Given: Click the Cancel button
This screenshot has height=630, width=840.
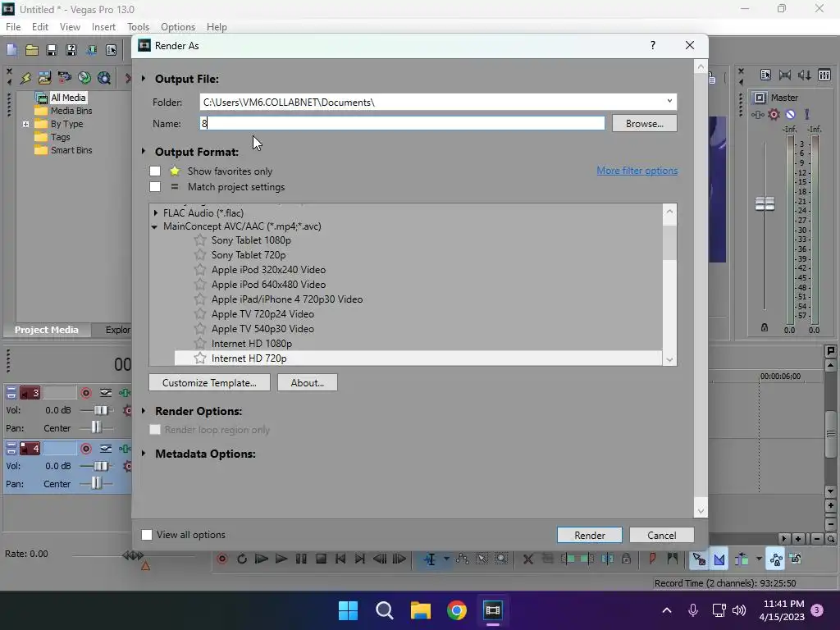Looking at the screenshot, I should coord(662,535).
